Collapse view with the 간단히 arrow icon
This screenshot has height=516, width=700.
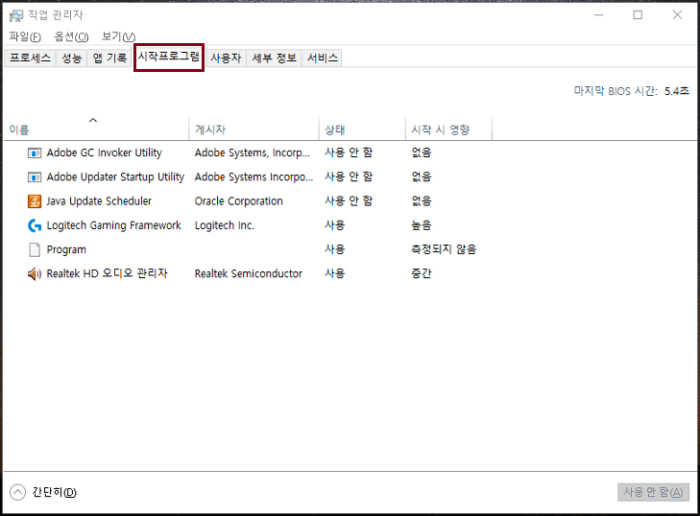[17, 492]
